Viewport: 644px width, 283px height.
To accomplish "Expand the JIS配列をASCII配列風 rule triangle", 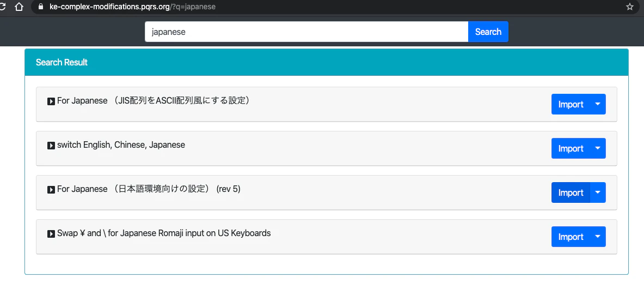I will [x=51, y=101].
